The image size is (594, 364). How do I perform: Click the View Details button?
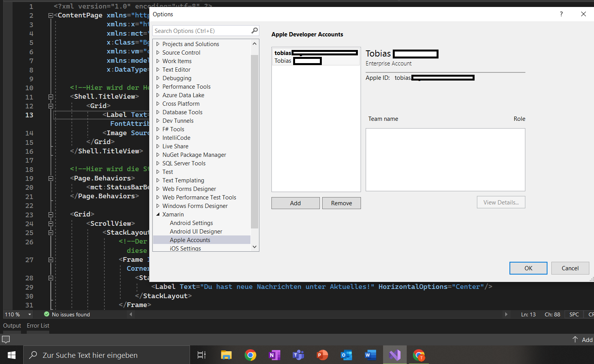pyautogui.click(x=501, y=202)
